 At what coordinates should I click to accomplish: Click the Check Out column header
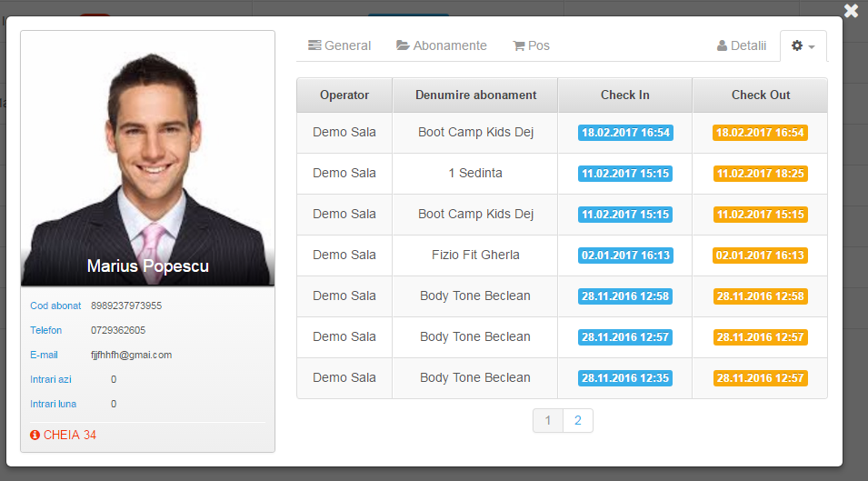click(x=761, y=95)
